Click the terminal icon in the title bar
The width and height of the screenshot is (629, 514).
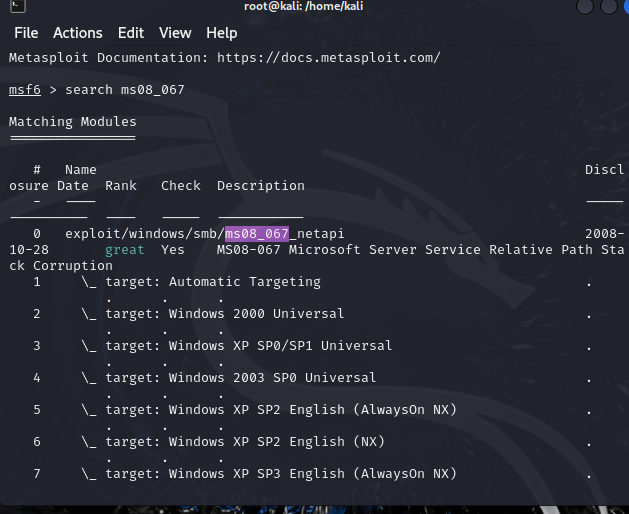[8, 8]
